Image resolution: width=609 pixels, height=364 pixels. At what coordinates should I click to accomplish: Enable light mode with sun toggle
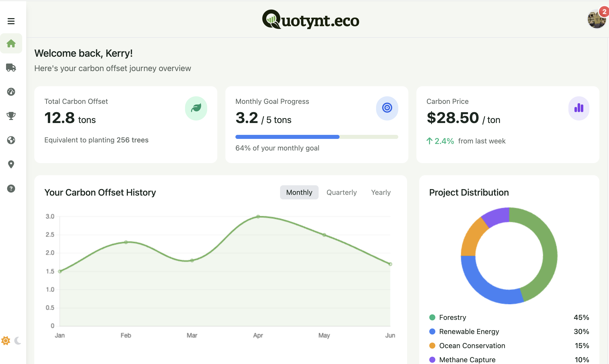point(6,341)
